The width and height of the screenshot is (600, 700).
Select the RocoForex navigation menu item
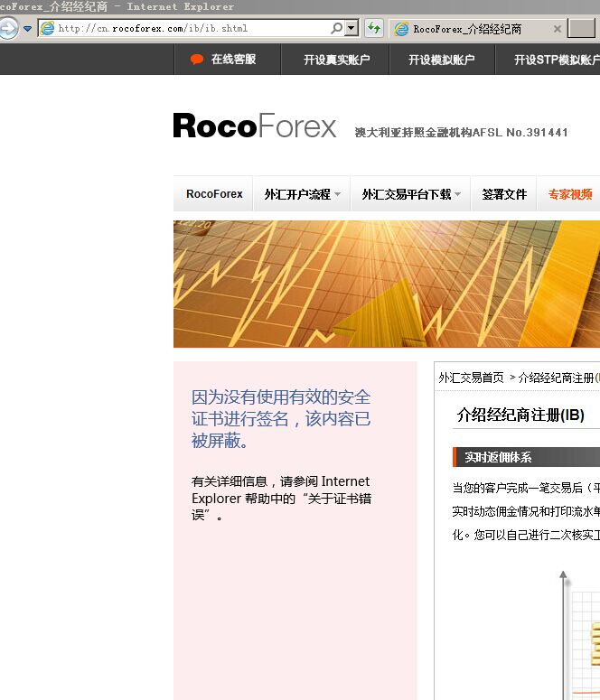point(214,194)
